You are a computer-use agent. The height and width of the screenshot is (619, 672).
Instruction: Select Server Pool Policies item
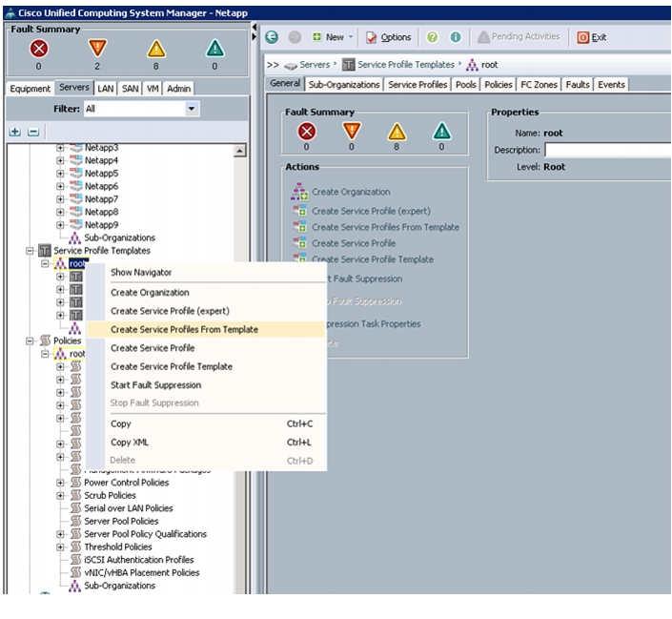121,521
